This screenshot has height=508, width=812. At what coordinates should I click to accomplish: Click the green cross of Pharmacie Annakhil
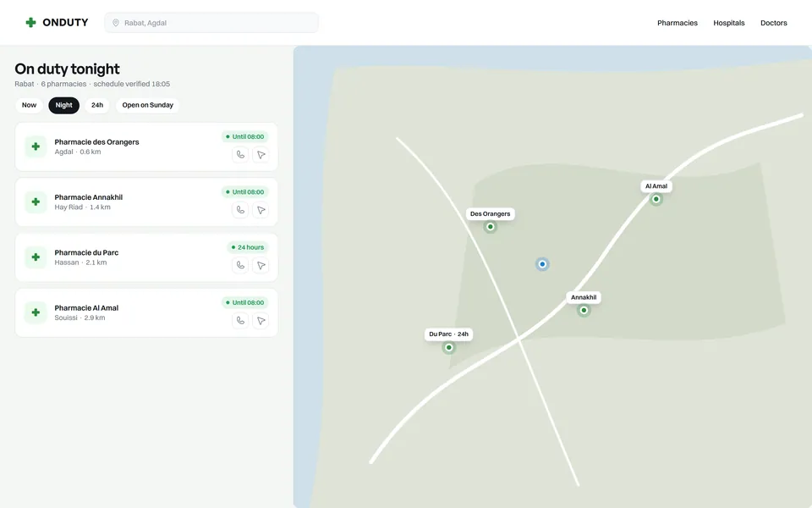coord(36,202)
